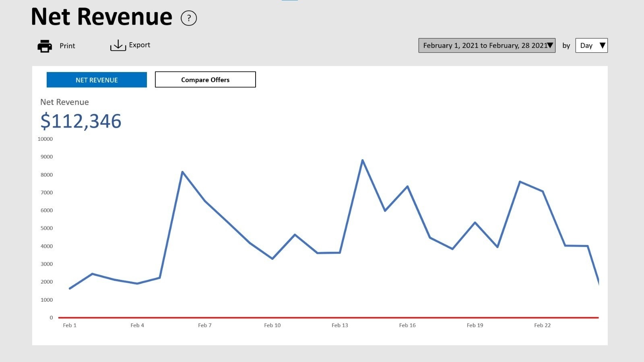Click the Export download icon
The image size is (644, 362).
118,45
